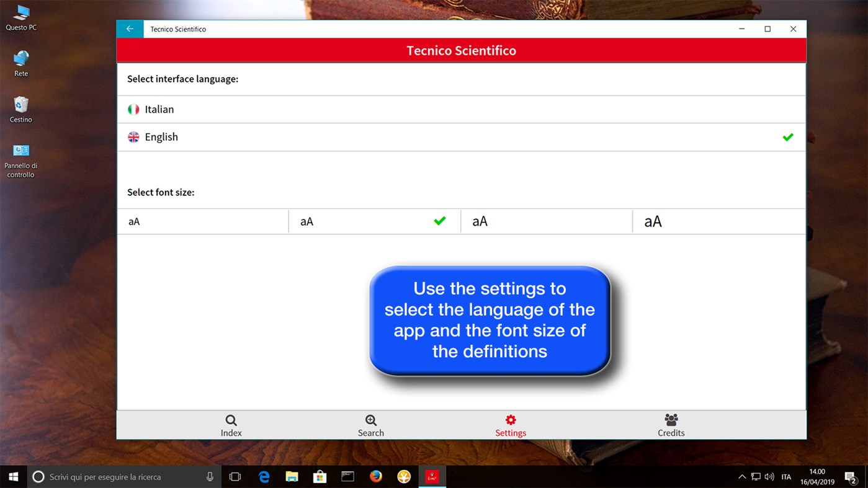Click the back arrow in the title bar
Viewport: 868px width, 488px height.
pyautogui.click(x=130, y=29)
